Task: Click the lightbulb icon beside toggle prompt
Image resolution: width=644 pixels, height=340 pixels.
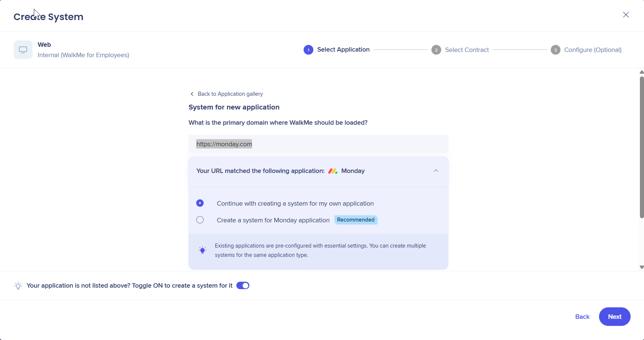Action: pyautogui.click(x=18, y=286)
